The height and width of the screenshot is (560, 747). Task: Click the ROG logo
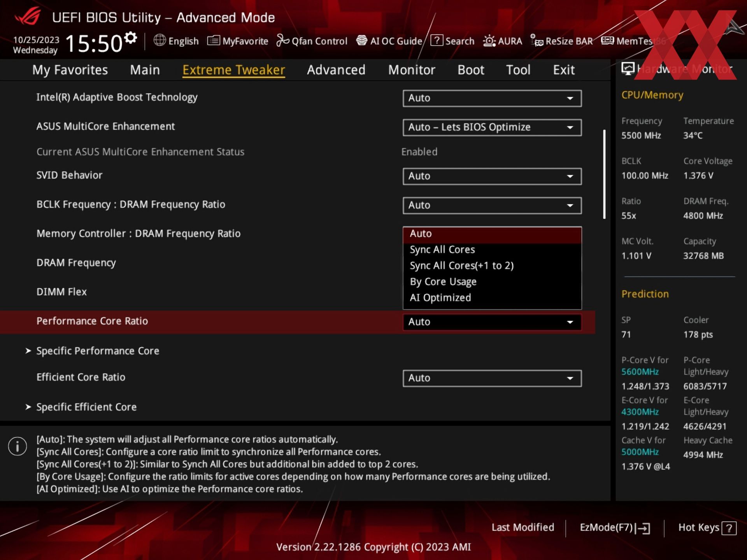pos(27,16)
